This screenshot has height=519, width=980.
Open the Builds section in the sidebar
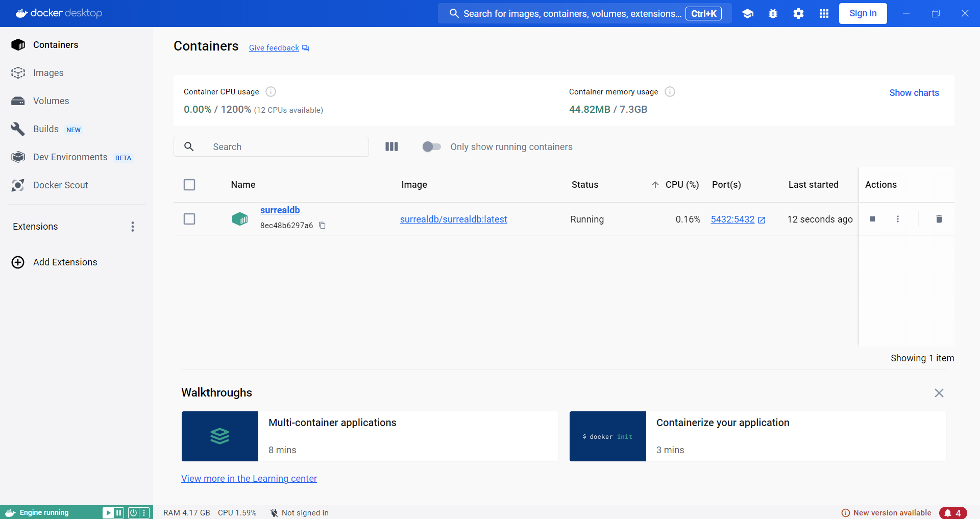coord(45,129)
